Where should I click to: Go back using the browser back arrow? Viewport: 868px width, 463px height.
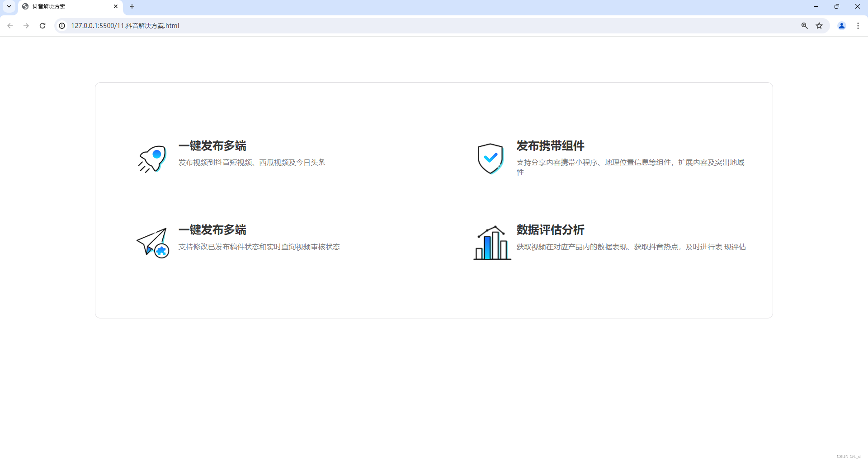point(10,26)
